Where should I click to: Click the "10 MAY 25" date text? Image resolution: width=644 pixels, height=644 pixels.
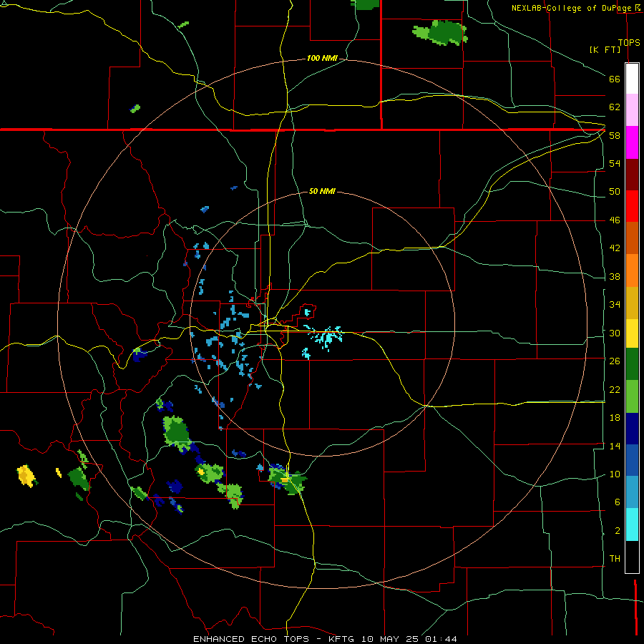click(x=390, y=639)
